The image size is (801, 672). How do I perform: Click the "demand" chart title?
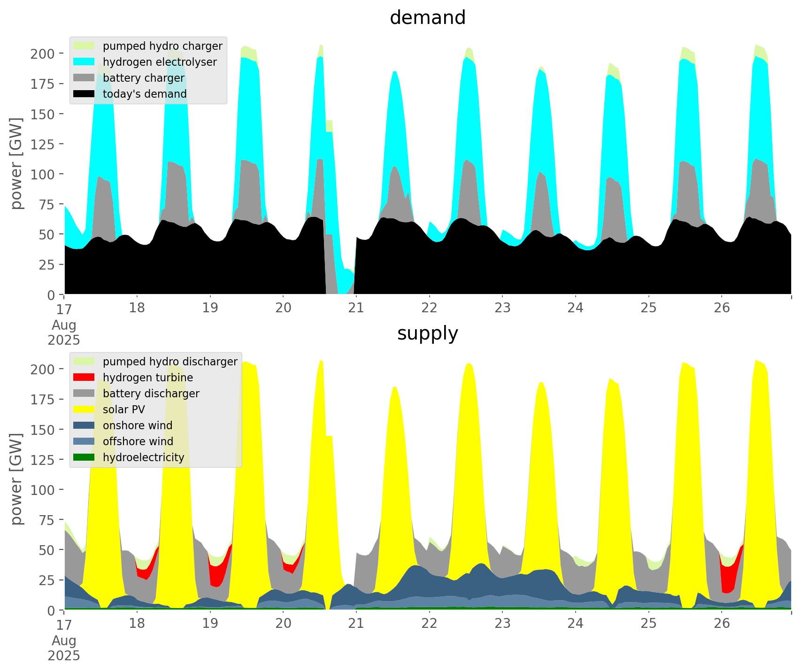(427, 18)
